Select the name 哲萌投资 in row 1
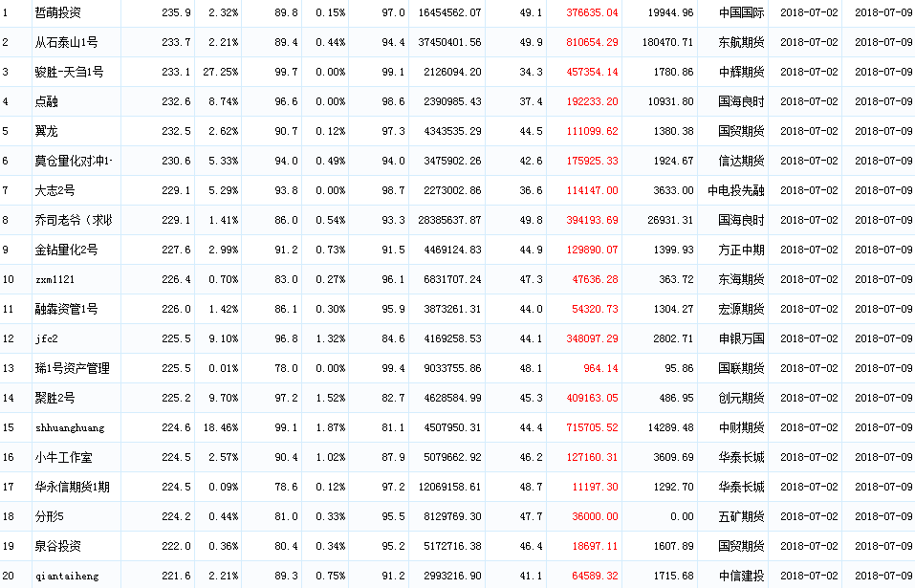This screenshot has height=588, width=915. (x=57, y=12)
